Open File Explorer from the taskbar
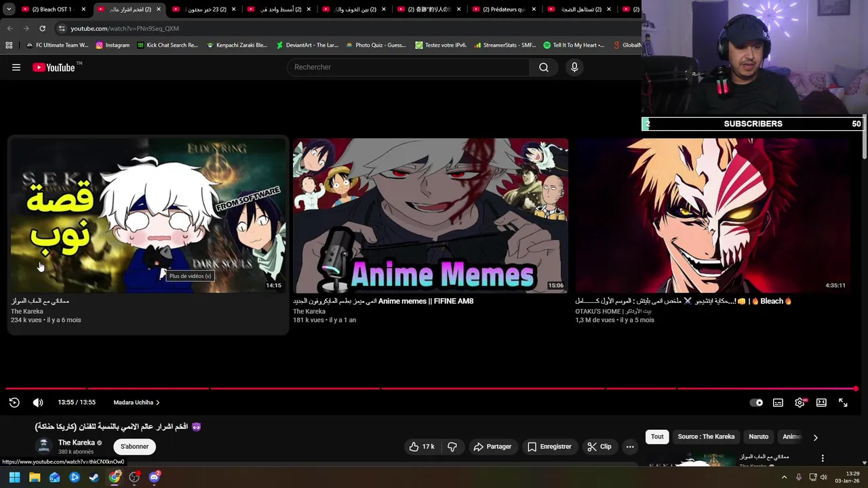Screen dimensions: 868x488 35,477
